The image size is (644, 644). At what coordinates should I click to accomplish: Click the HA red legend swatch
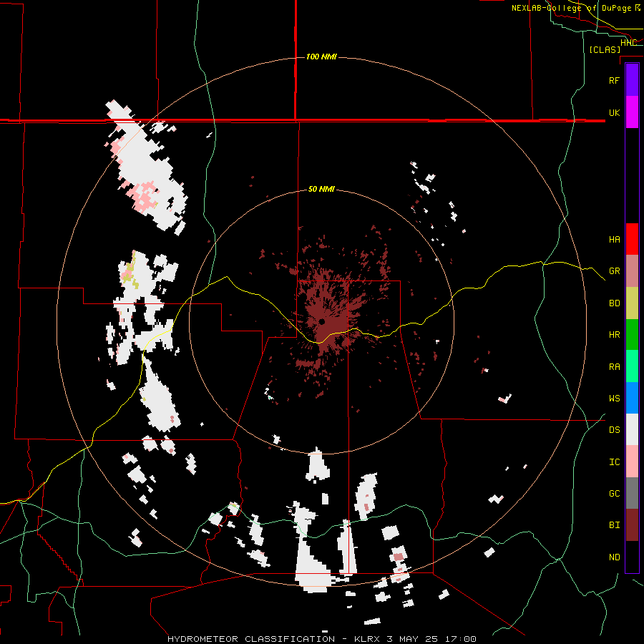tap(632, 239)
